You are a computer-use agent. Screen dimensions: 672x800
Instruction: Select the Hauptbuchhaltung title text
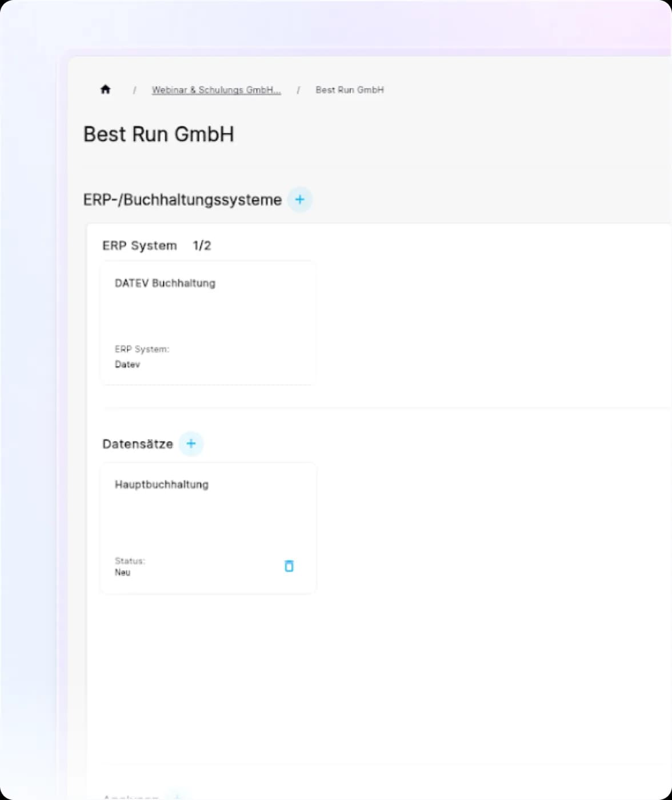coord(162,484)
